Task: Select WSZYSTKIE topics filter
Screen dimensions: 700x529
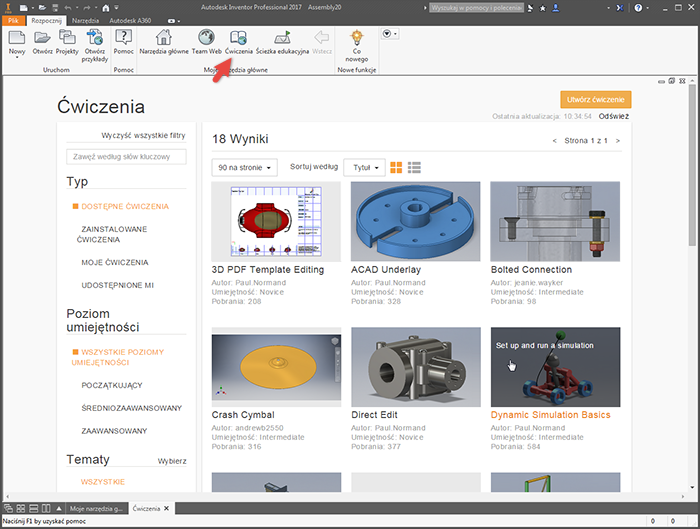Action: coord(103,482)
